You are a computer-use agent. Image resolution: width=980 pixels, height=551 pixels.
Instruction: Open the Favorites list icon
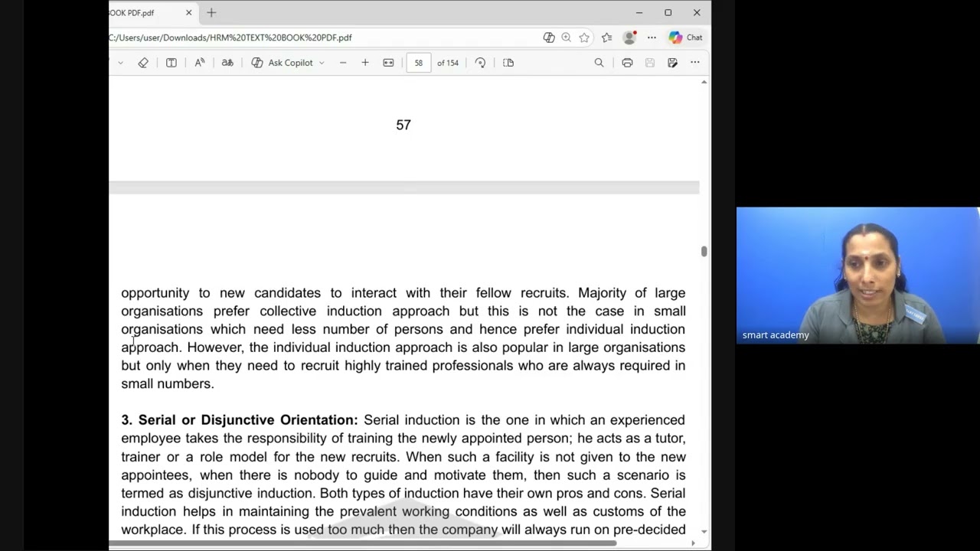pyautogui.click(x=607, y=37)
